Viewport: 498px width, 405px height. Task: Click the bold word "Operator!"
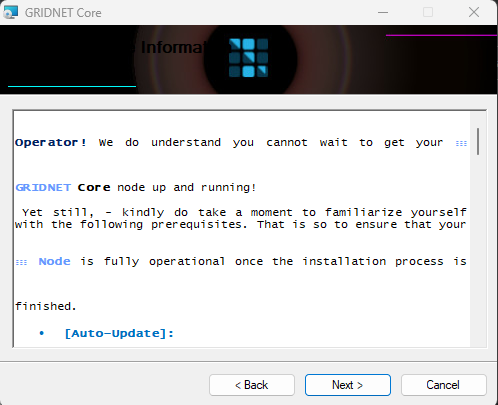[x=51, y=143]
